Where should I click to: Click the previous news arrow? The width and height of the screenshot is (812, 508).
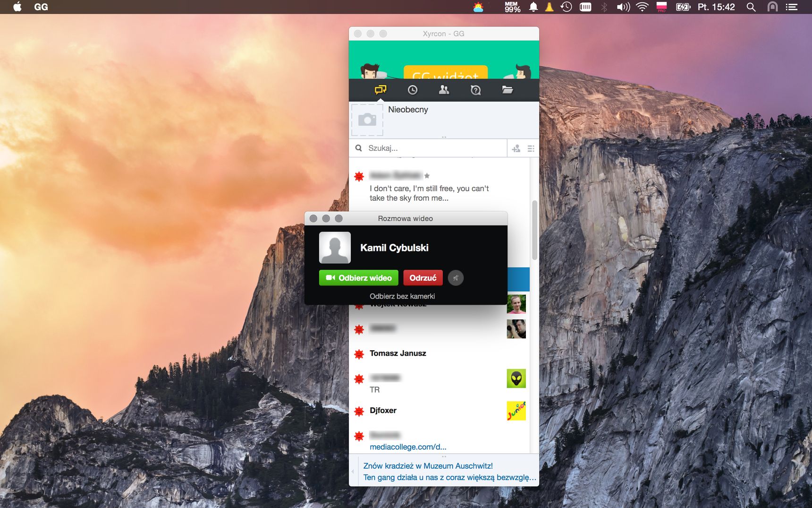tap(353, 472)
